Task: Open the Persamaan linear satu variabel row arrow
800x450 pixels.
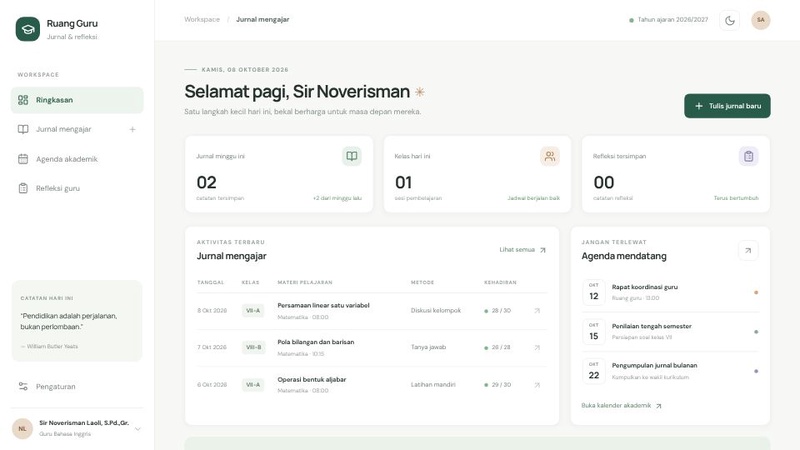Action: click(x=537, y=311)
